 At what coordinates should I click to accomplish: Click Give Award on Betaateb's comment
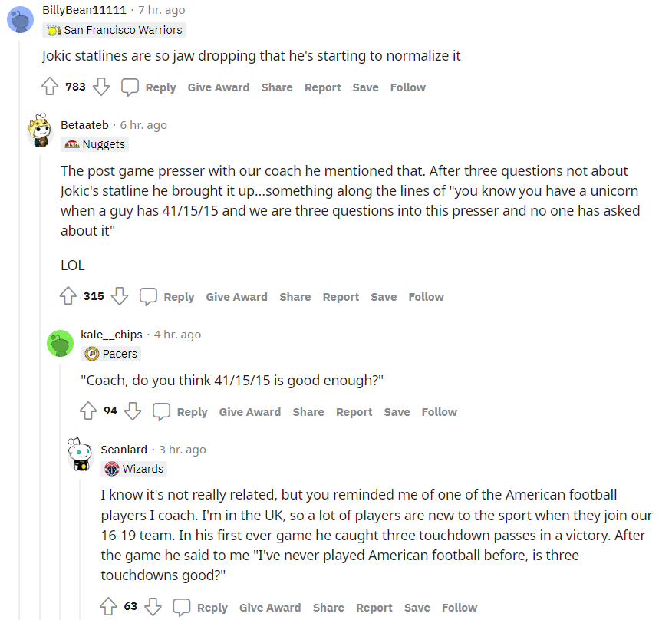[x=236, y=297]
